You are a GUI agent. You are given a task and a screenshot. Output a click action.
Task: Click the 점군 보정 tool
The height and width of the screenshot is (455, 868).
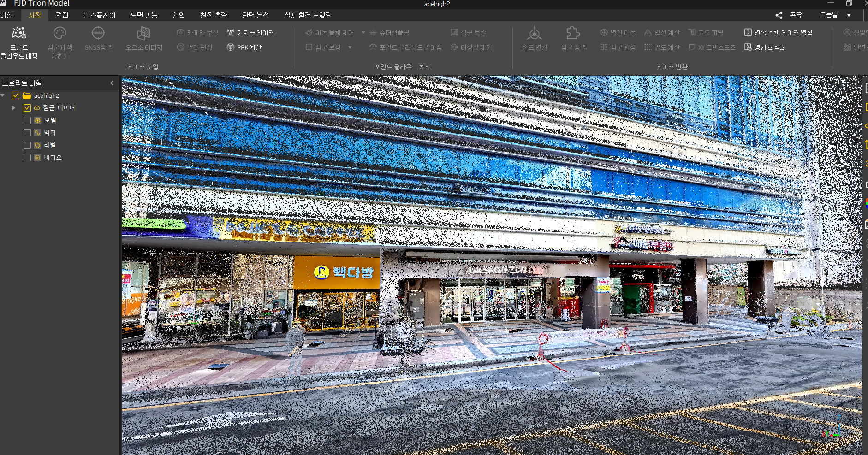click(x=323, y=47)
